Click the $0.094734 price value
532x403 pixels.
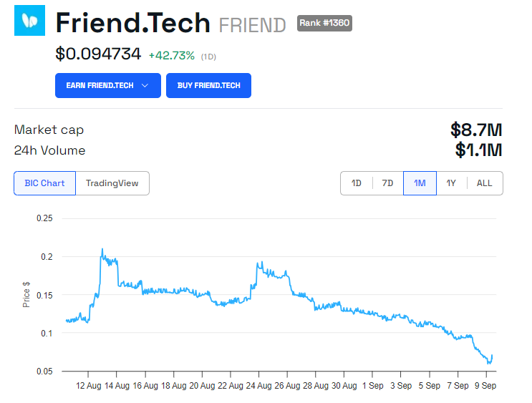pyautogui.click(x=98, y=54)
